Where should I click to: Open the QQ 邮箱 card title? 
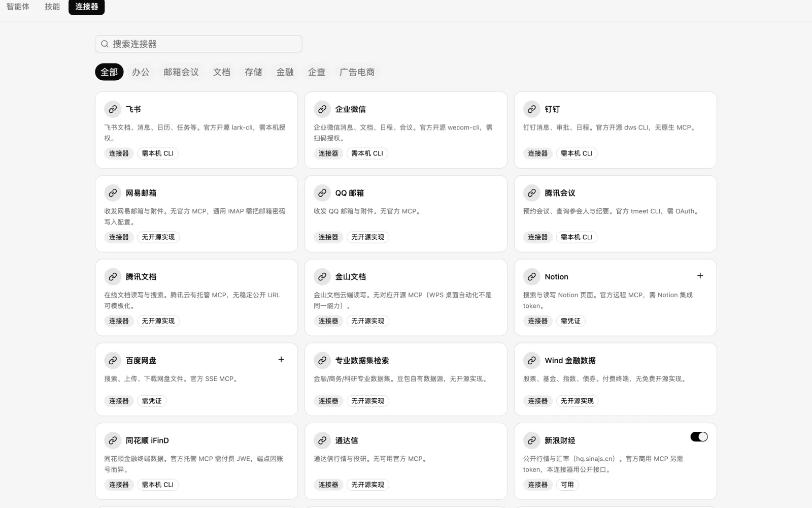[350, 193]
